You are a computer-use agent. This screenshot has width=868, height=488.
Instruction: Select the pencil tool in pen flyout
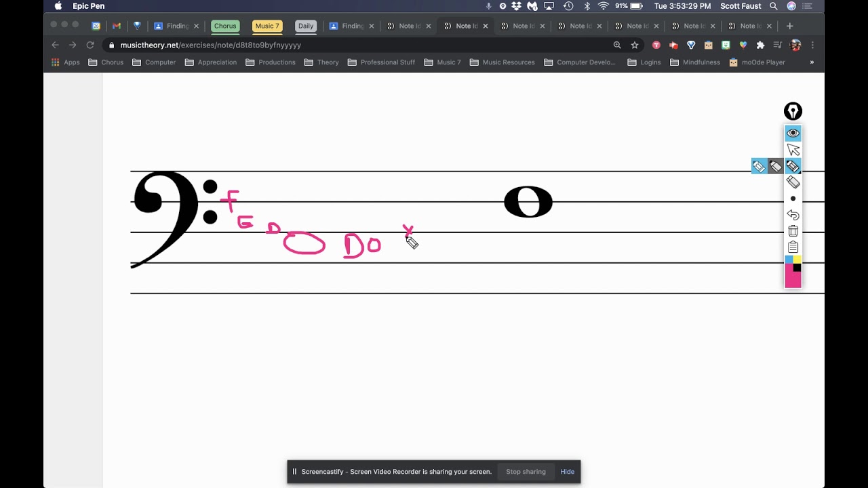(x=759, y=166)
